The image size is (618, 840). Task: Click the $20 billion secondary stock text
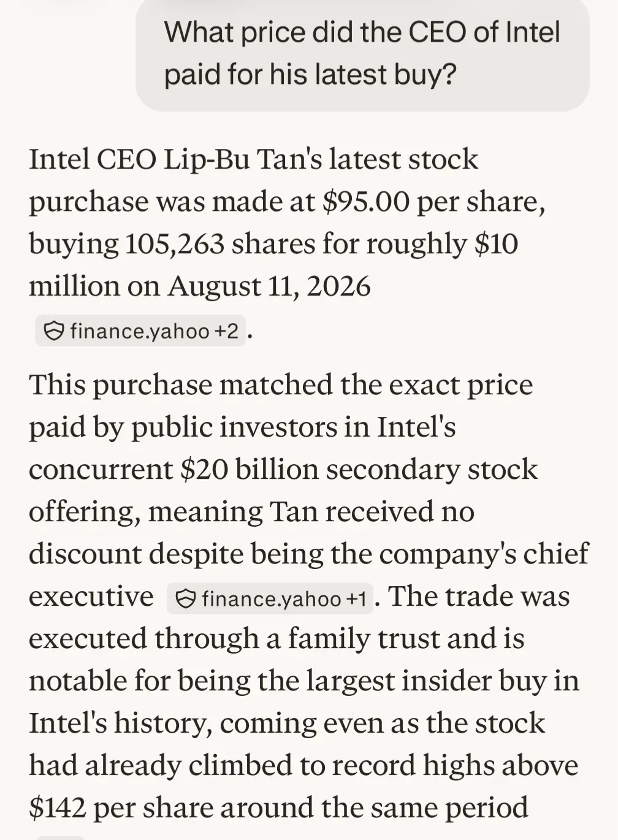coord(359,469)
